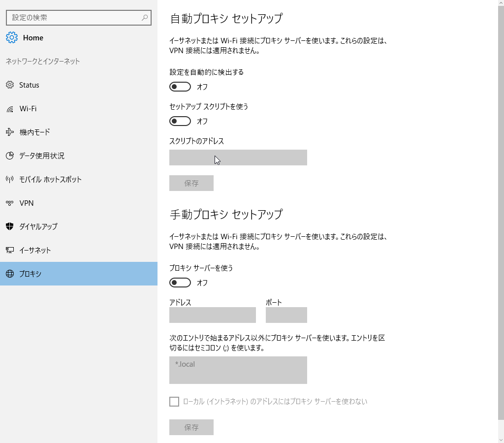
Task: Click the scrollbar down arrow
Action: click(501, 440)
